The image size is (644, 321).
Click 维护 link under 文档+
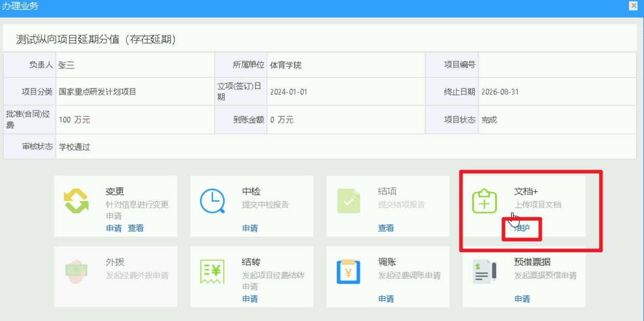(522, 228)
